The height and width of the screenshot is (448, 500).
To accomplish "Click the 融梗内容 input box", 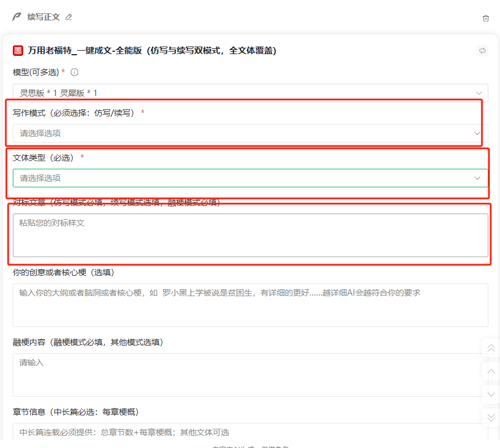I will [250, 375].
